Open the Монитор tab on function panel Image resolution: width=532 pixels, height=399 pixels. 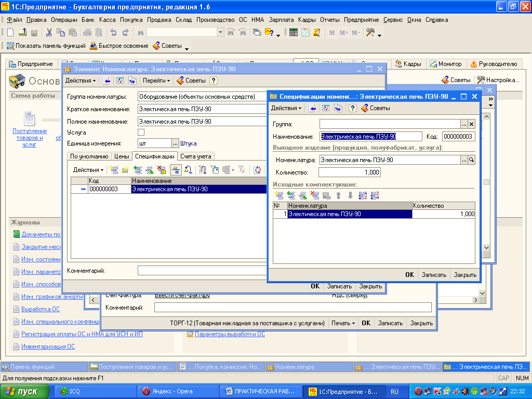tap(445, 64)
